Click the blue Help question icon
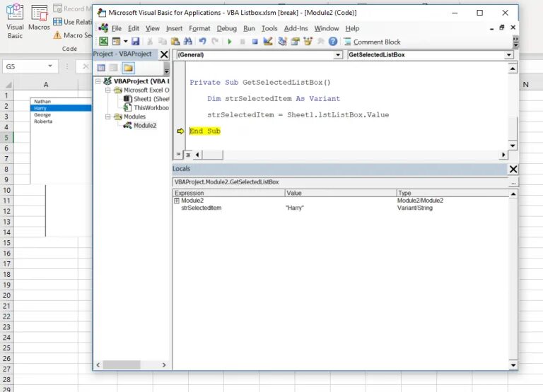Screen dimensions: 543x392 click(333, 42)
